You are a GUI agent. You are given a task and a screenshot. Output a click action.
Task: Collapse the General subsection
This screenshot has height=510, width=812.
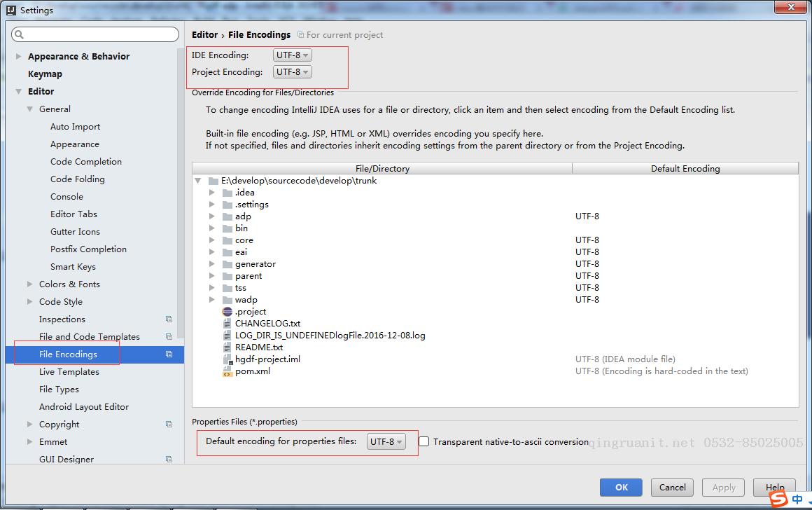29,109
